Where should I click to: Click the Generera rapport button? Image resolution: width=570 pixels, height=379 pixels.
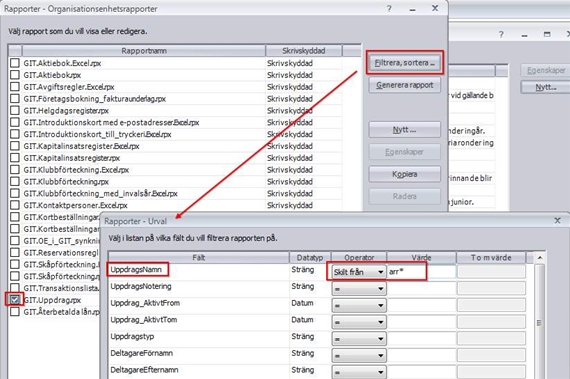click(405, 85)
